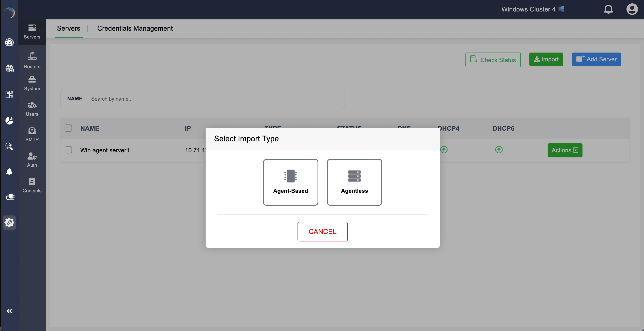Select the Agentless import type card
The width and height of the screenshot is (644, 331).
[354, 182]
